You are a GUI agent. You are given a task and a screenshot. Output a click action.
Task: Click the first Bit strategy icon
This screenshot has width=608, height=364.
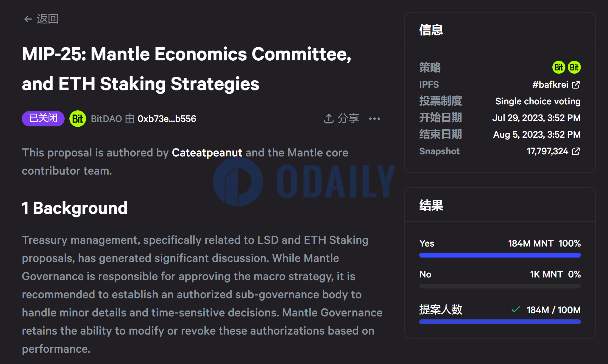click(559, 68)
